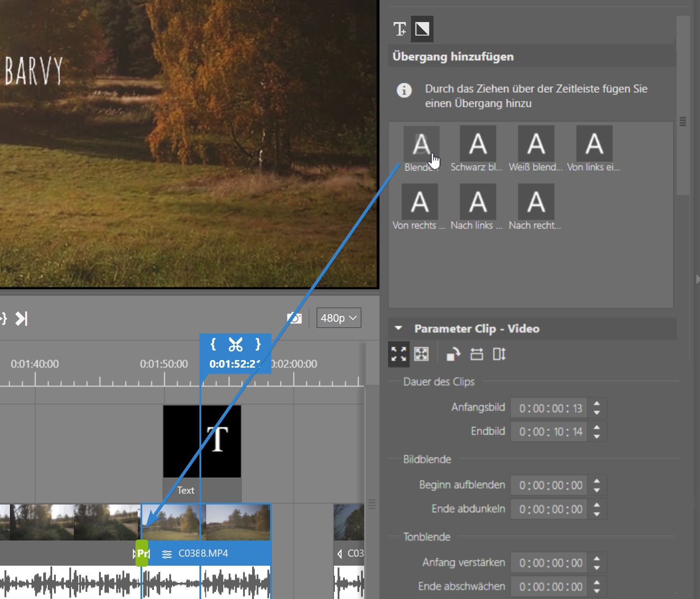This screenshot has width=700, height=599.
Task: Choose the 'Von rechts ...' transition
Action: coord(420,202)
